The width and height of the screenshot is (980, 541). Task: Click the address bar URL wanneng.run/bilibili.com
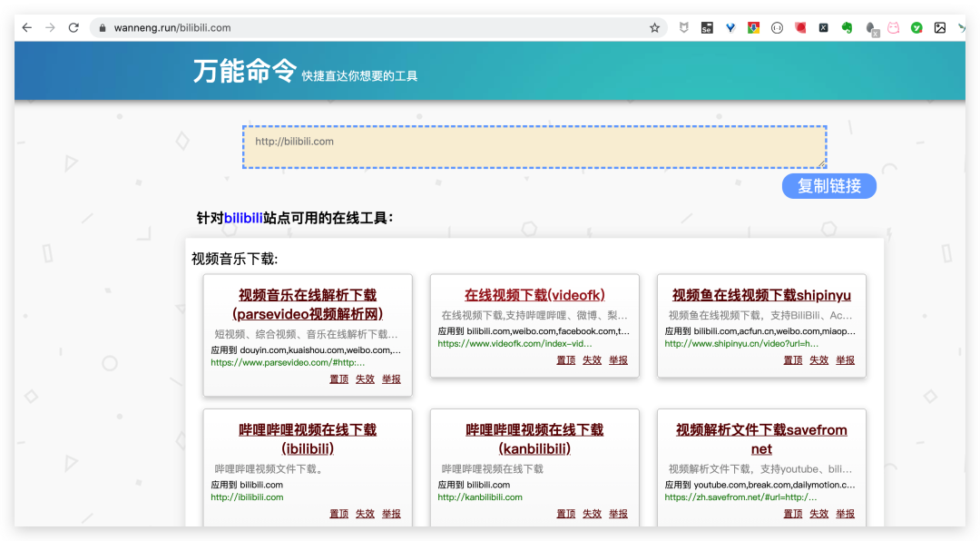172,27
